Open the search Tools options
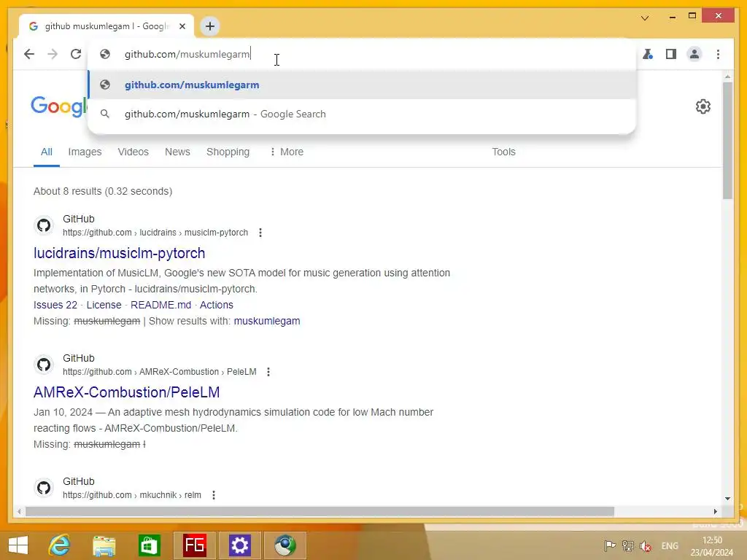The width and height of the screenshot is (747, 560). point(503,152)
